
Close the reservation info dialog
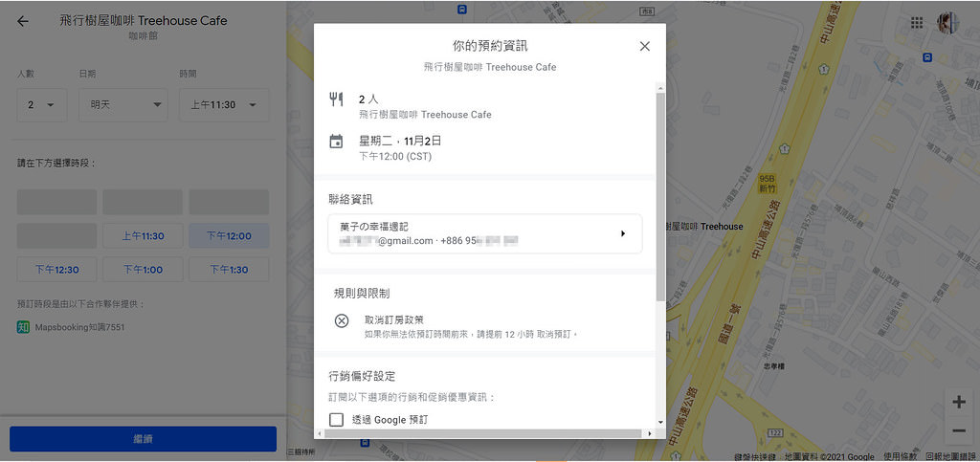click(x=645, y=46)
